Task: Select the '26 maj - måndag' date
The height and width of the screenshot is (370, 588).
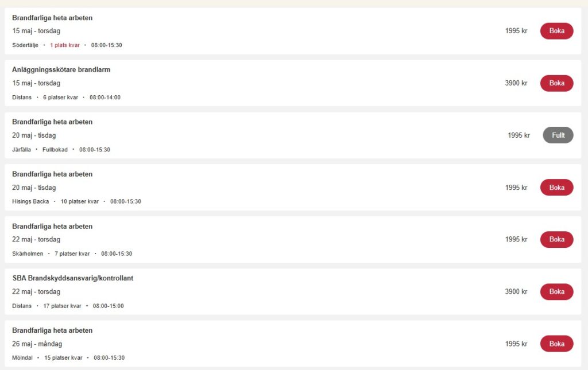Action: [x=37, y=344]
